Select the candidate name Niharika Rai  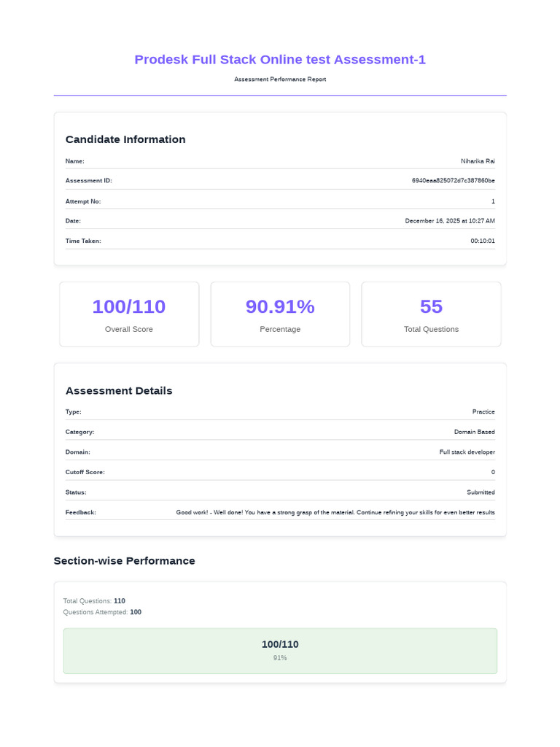(478, 161)
